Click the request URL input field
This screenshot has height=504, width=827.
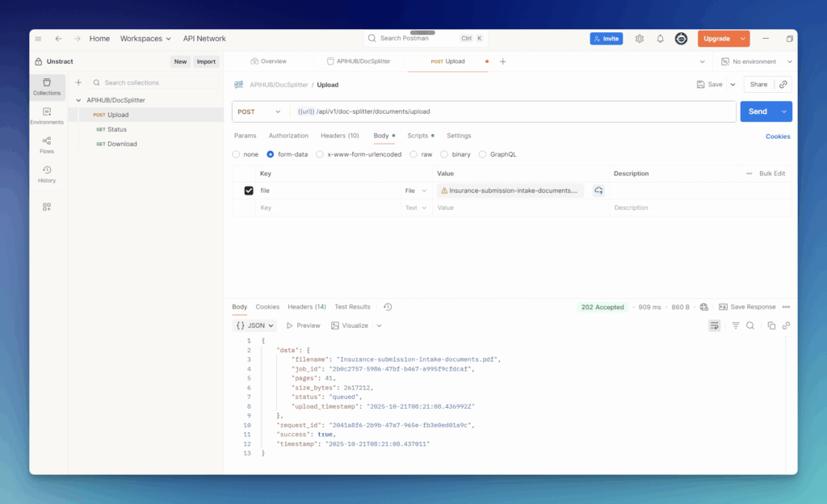tap(509, 111)
